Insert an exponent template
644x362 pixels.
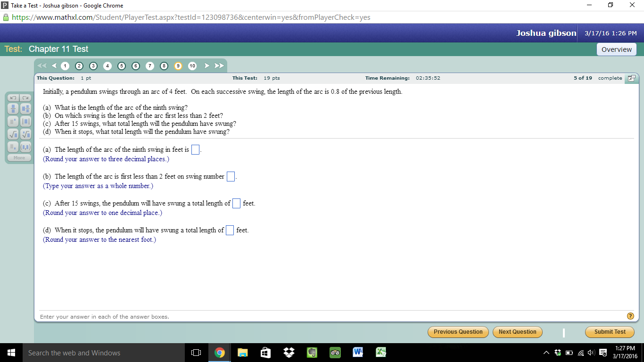click(x=13, y=121)
